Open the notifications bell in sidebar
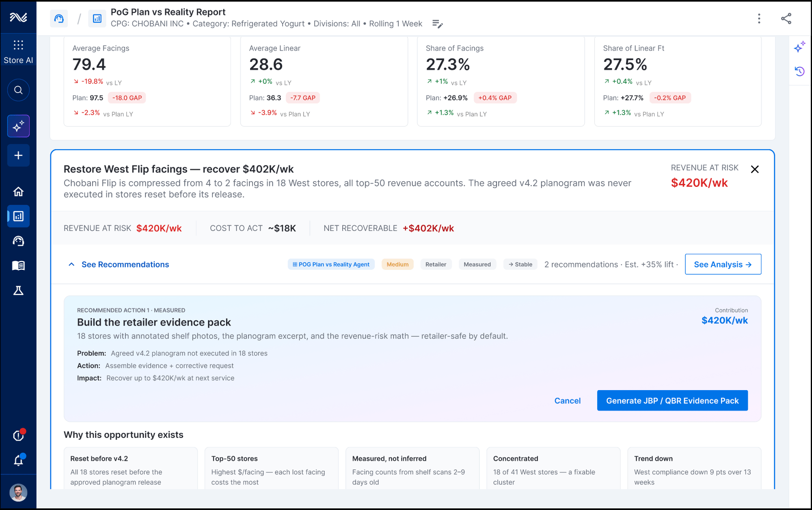The image size is (812, 510). pyautogui.click(x=18, y=460)
